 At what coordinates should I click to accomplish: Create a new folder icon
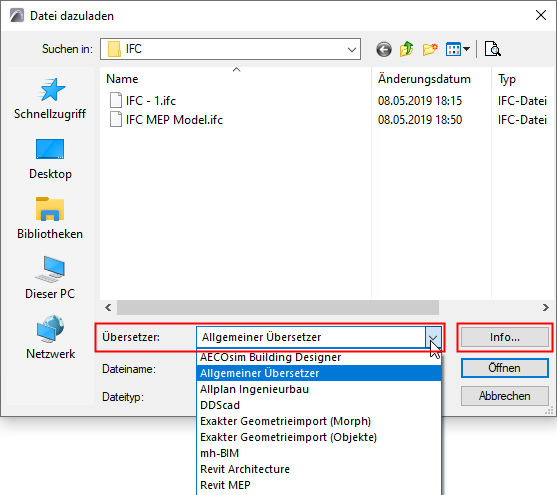(430, 49)
